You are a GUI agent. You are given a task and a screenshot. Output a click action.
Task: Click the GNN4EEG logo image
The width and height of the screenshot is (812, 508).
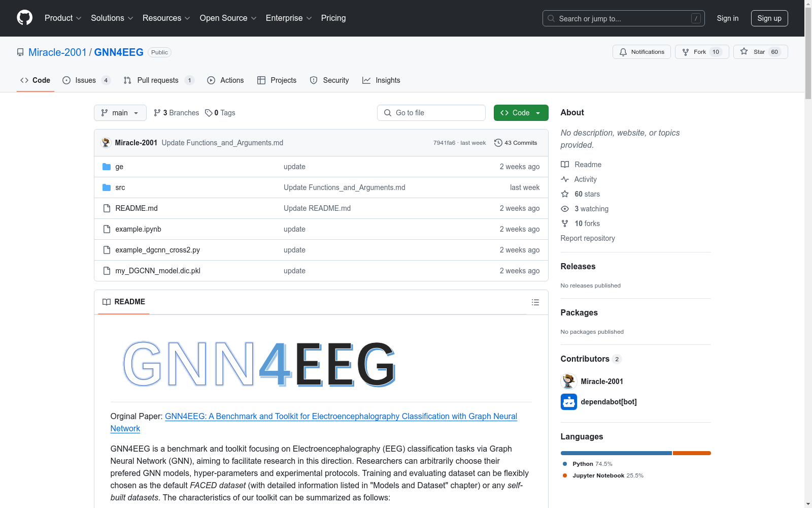(x=259, y=364)
